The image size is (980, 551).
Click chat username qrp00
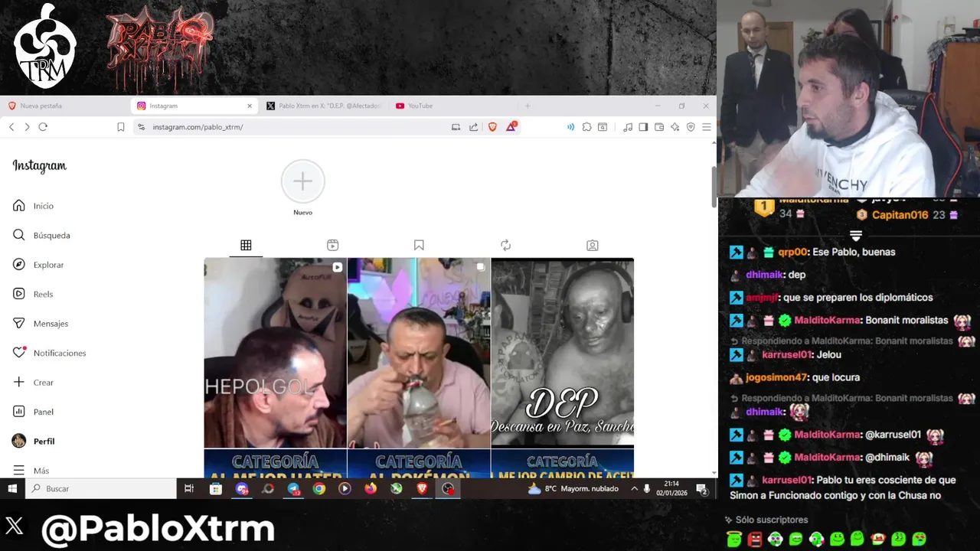point(793,252)
